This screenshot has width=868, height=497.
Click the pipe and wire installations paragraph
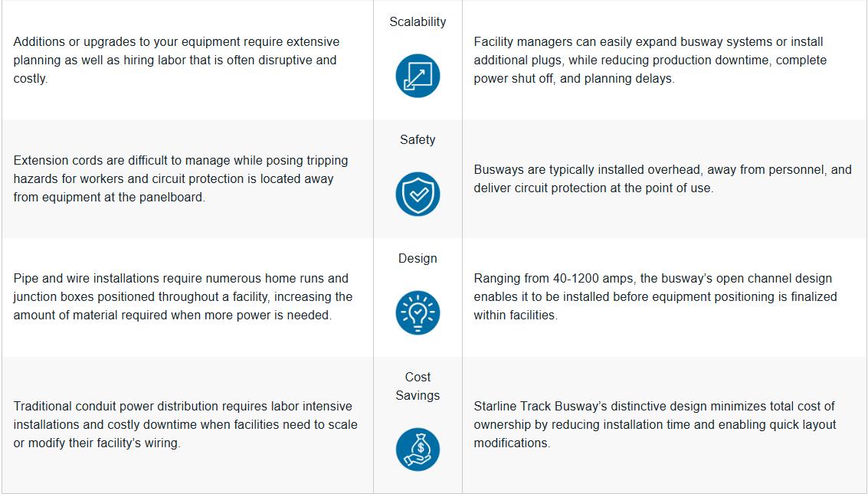pos(182,296)
